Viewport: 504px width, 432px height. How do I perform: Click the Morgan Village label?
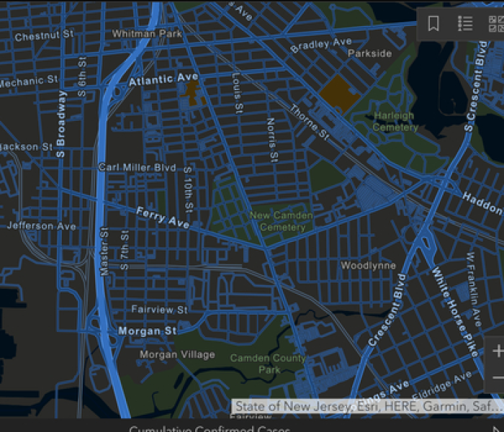coord(177,354)
